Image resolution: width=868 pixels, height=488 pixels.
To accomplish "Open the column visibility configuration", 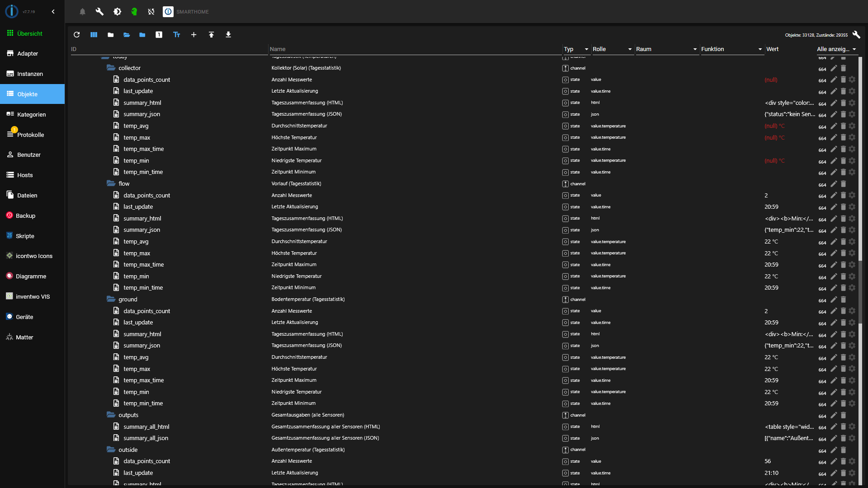I will (94, 35).
